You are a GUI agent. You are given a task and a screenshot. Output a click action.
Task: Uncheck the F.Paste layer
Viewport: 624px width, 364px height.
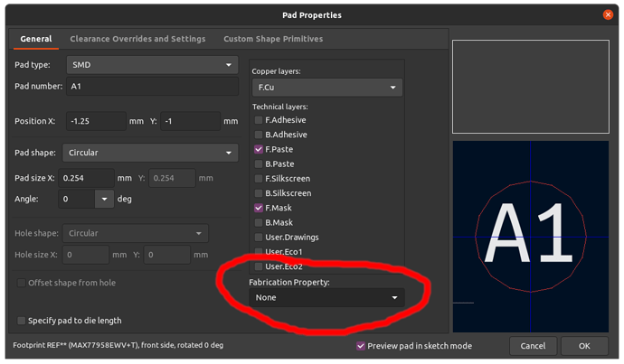pyautogui.click(x=259, y=149)
